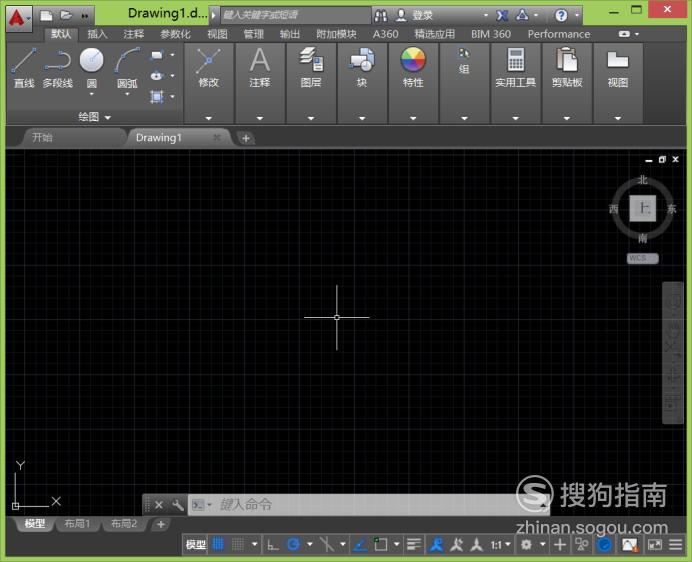Click the new drawing plus tab button
The height and width of the screenshot is (562, 692).
click(246, 138)
